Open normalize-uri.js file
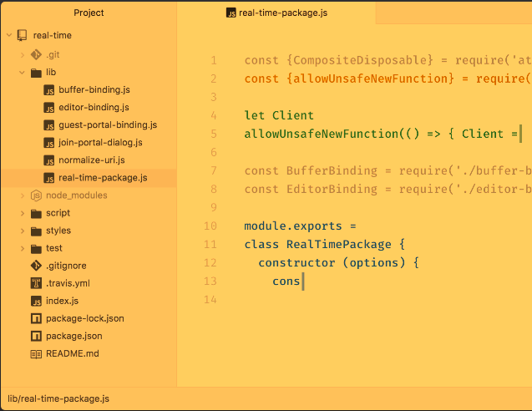The image size is (532, 411). pyautogui.click(x=91, y=160)
